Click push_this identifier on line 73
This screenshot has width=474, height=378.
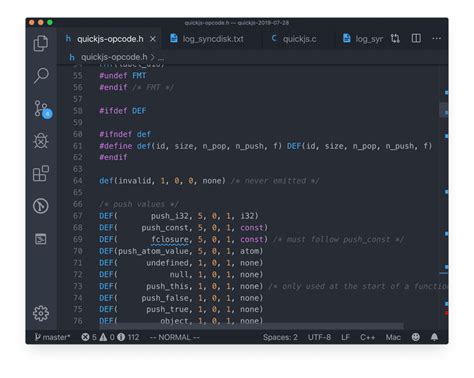pos(168,286)
